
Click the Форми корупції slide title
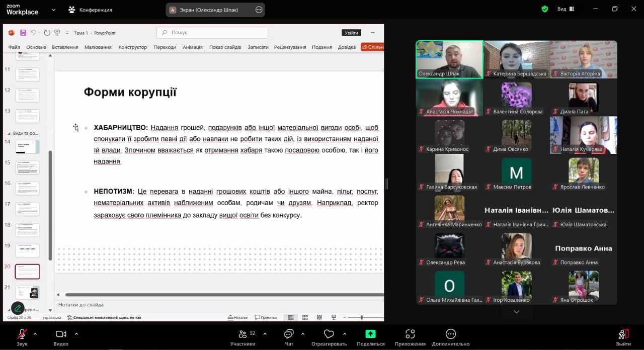130,92
